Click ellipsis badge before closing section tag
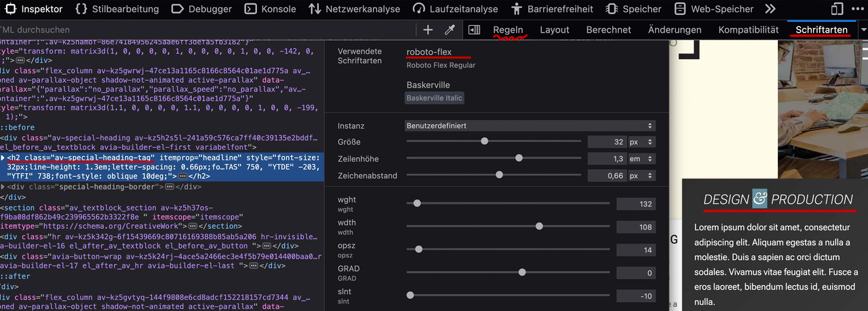The height and width of the screenshot is (311, 868). click(192, 225)
